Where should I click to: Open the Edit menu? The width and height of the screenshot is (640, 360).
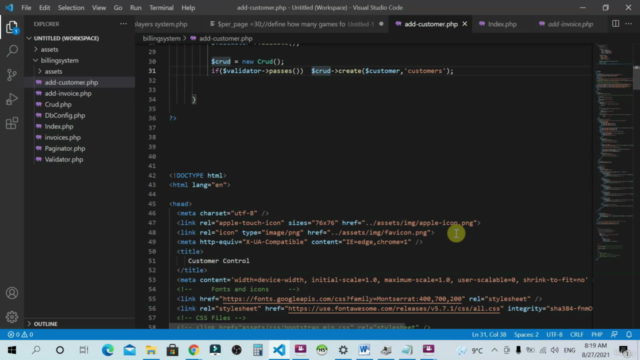point(44,8)
